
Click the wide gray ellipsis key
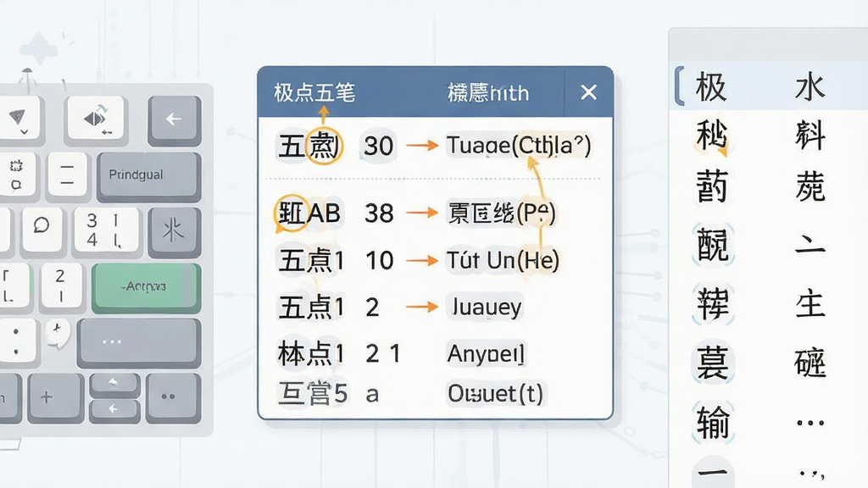(138, 342)
